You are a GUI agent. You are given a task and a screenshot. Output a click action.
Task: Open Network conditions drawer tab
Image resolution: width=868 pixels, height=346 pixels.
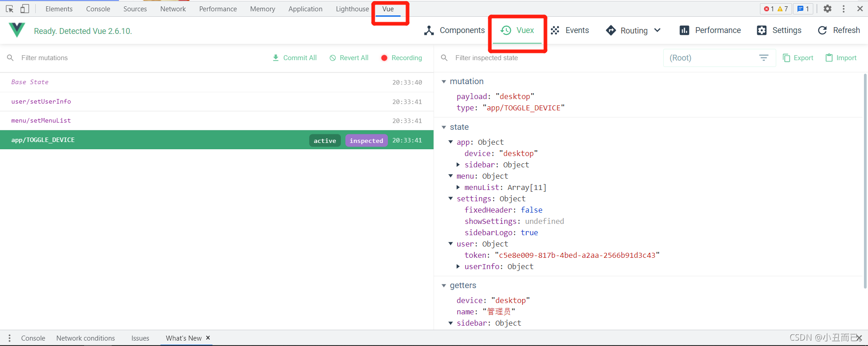click(85, 338)
